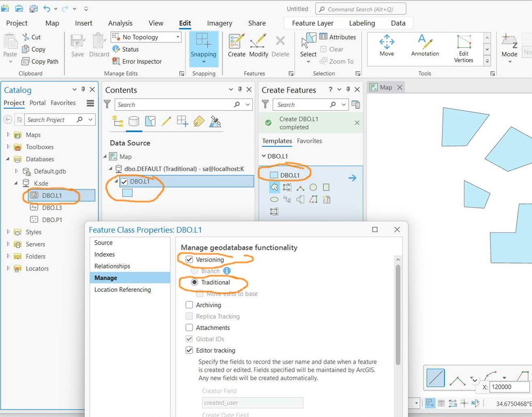
Task: Click the Status icon in Manage Edits
Action: (116, 49)
